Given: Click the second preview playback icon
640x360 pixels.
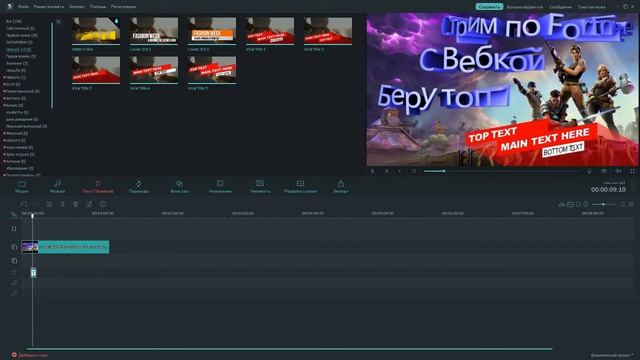Looking at the screenshot, I should click(386, 171).
